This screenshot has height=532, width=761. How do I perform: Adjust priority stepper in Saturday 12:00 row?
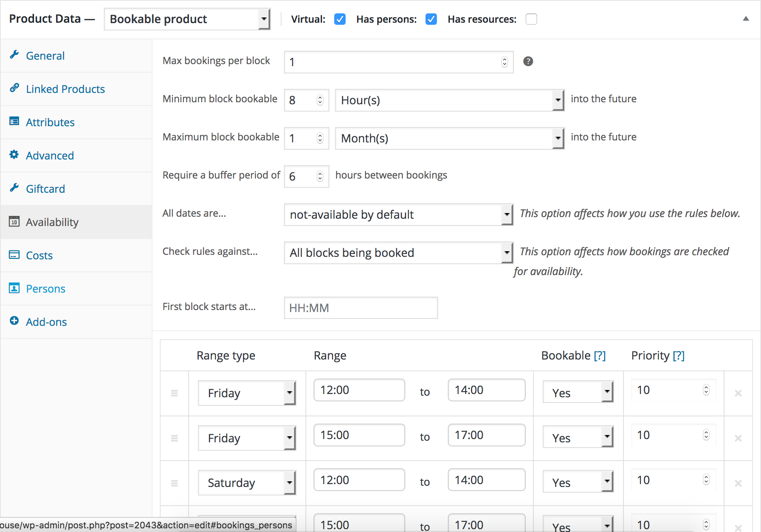click(706, 480)
